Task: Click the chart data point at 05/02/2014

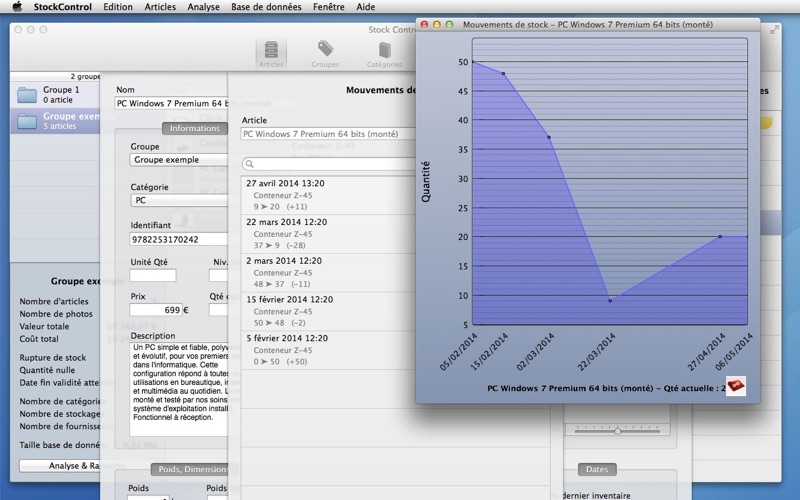Action: [473, 62]
